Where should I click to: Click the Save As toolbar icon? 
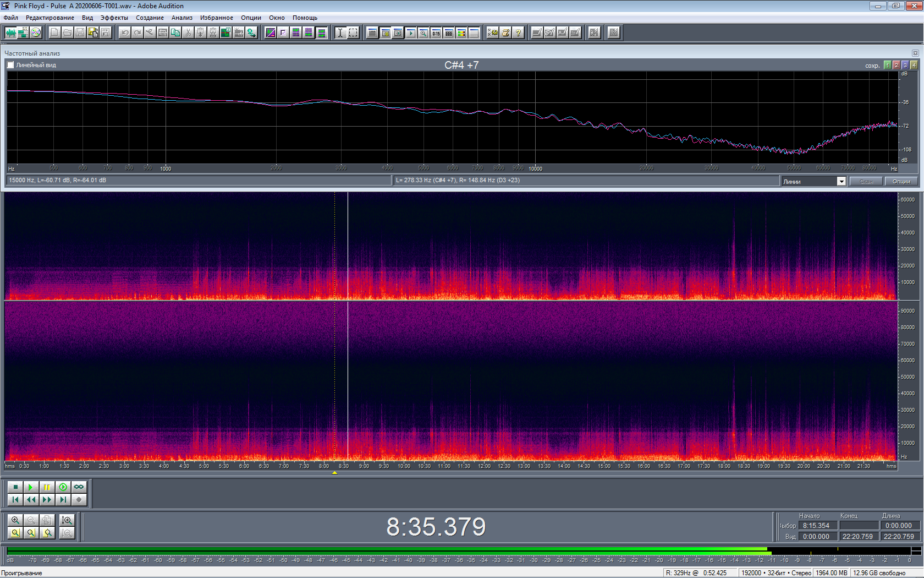click(93, 32)
